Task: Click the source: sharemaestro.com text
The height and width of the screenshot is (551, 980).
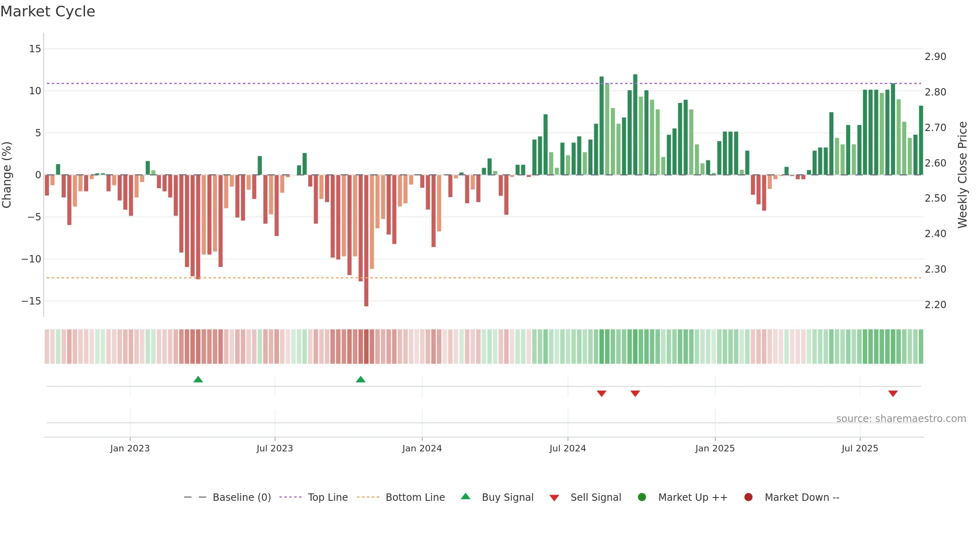Action: tap(901, 418)
